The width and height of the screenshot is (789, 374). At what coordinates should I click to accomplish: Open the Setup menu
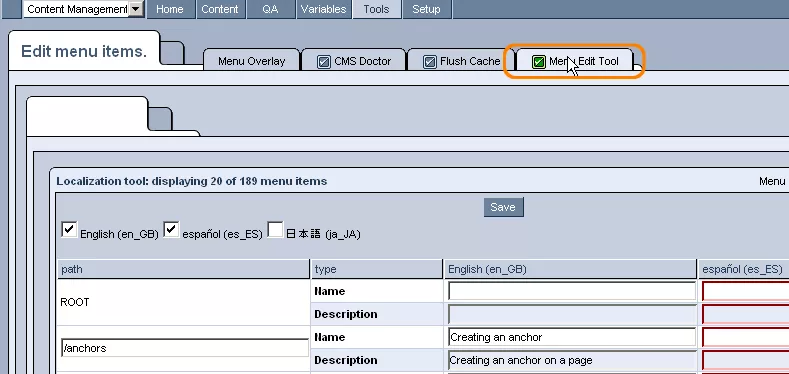tap(426, 9)
